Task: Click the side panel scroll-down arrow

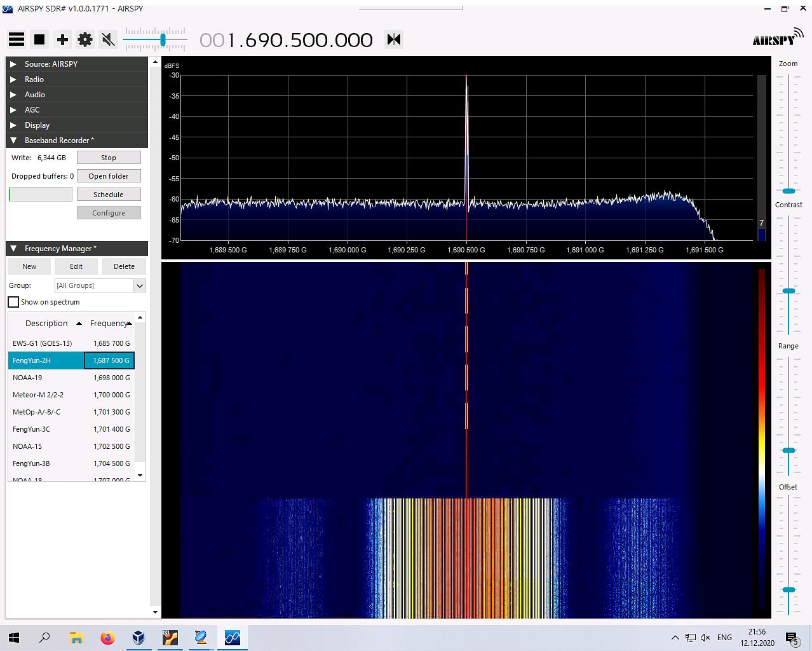Action: (x=155, y=612)
